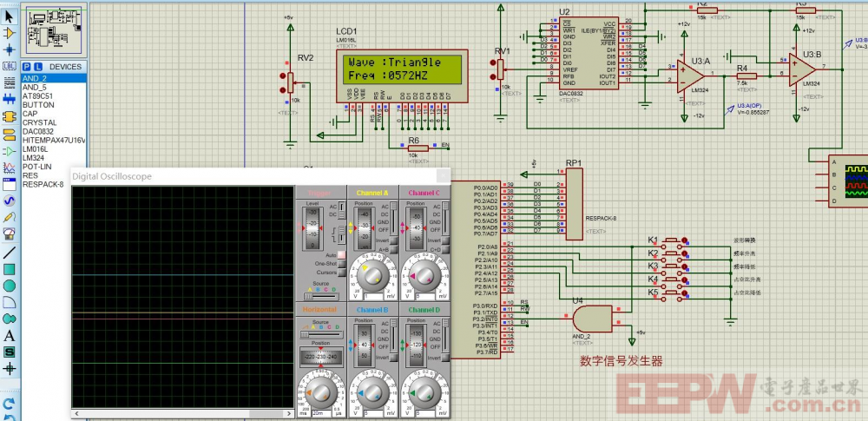Toggle Channel C Invert button
The width and height of the screenshot is (868, 421).
[x=445, y=240]
